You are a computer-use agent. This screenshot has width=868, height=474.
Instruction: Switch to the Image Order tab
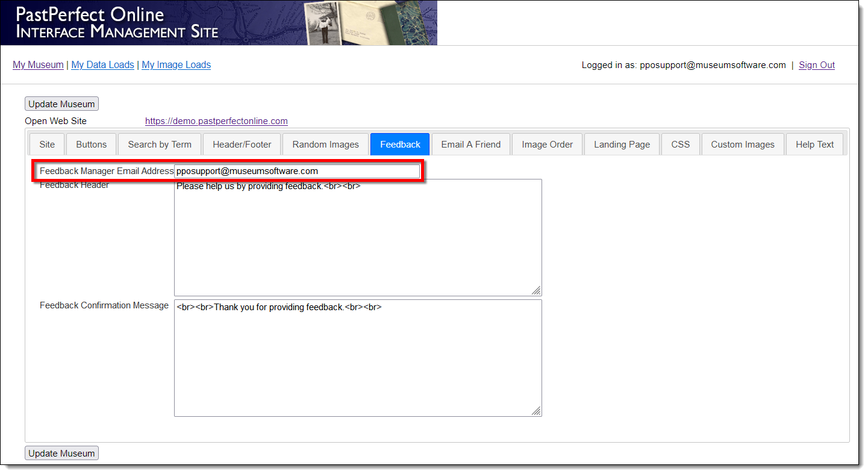(548, 145)
